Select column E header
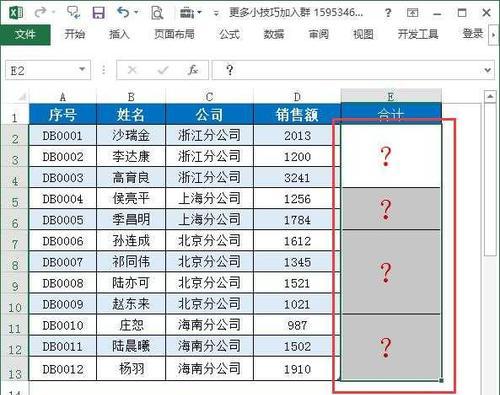Image resolution: width=500 pixels, height=395 pixels. click(x=391, y=96)
